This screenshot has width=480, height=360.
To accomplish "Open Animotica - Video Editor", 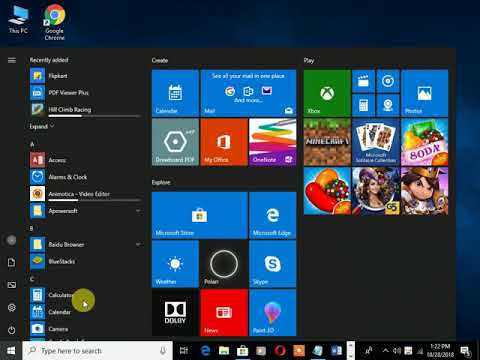I will pos(85,194).
